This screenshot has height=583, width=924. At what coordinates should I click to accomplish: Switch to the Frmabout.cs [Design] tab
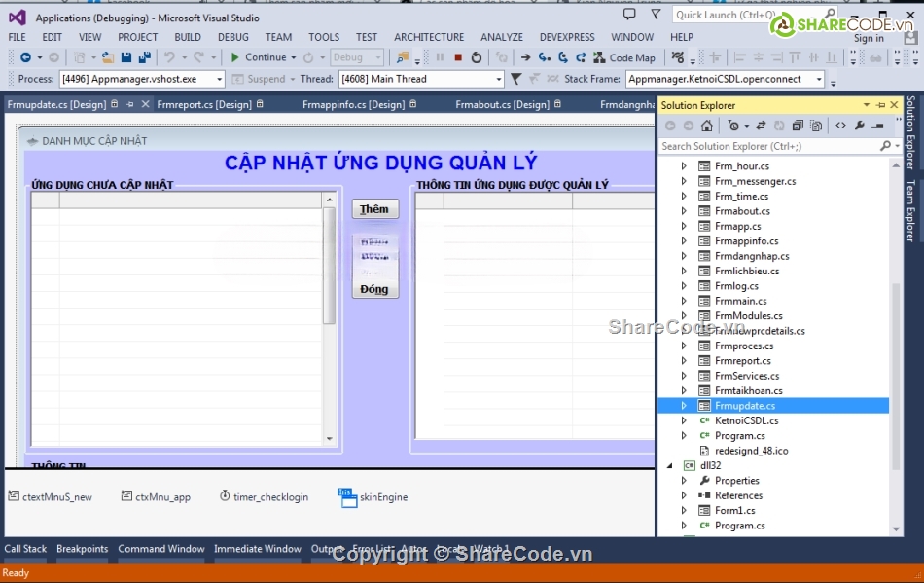pyautogui.click(x=502, y=104)
